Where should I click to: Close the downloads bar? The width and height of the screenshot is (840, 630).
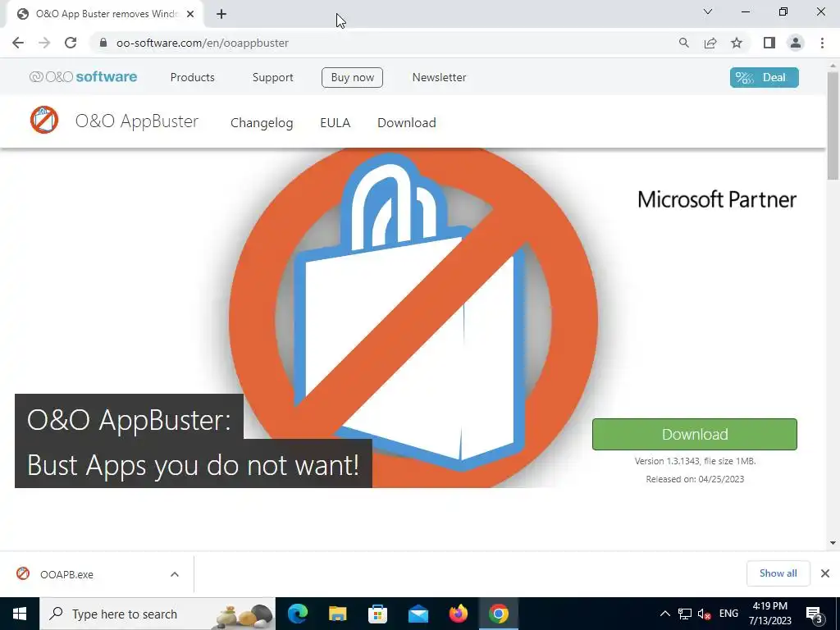point(825,573)
